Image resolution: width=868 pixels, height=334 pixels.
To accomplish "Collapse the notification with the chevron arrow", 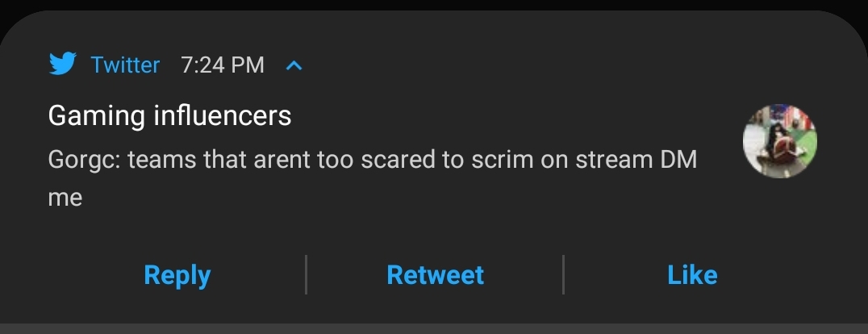I will pos(294,65).
